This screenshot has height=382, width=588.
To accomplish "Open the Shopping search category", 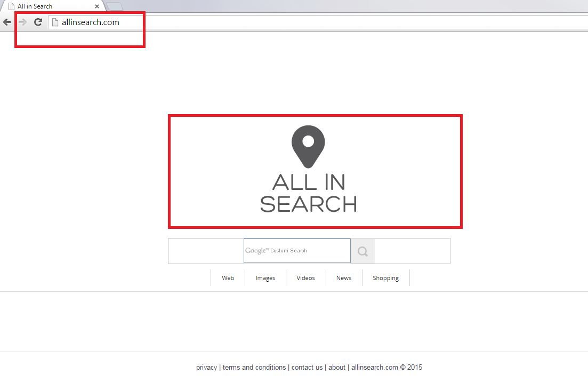I will [x=386, y=278].
